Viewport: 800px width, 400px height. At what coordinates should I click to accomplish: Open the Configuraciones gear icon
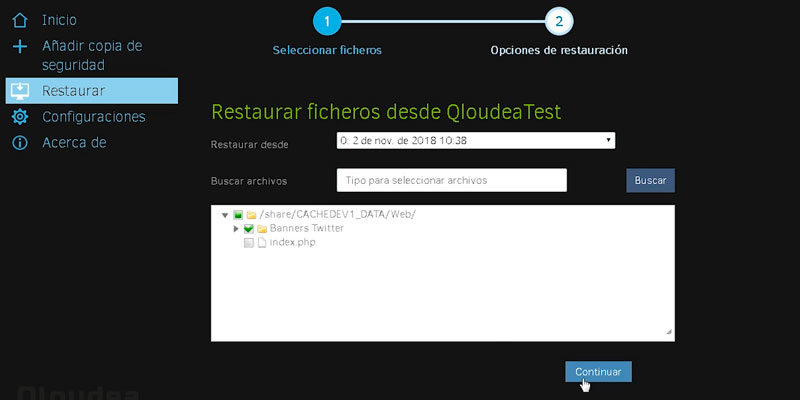pyautogui.click(x=20, y=117)
